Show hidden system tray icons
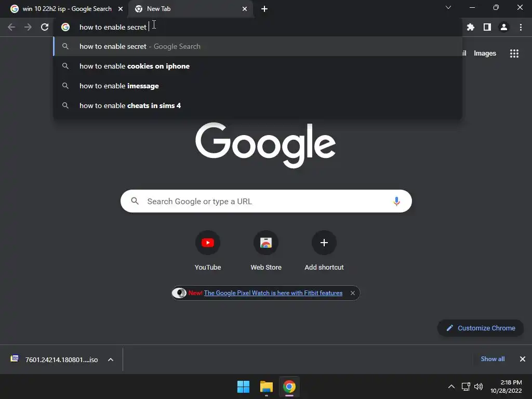The width and height of the screenshot is (532, 399). coord(451,387)
